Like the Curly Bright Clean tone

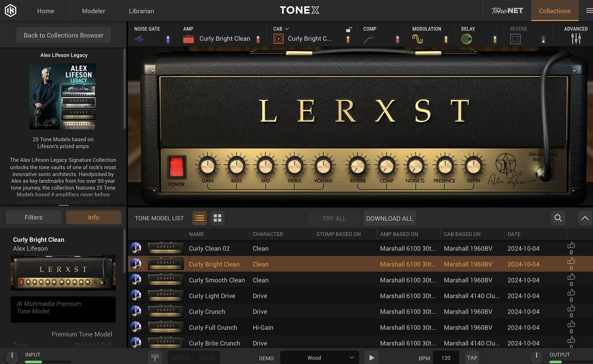click(571, 262)
